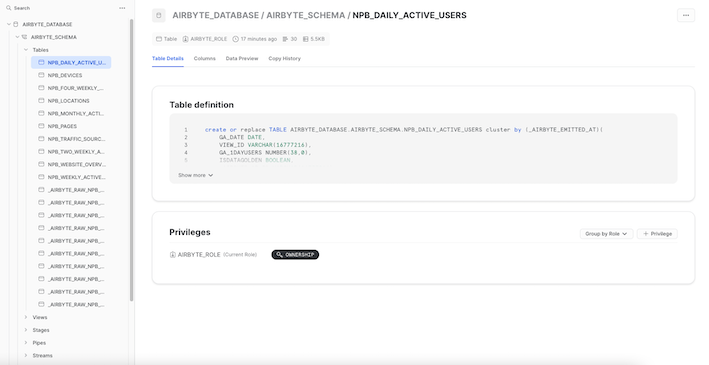The height and width of the screenshot is (365, 709).
Task: Click the table icon left of breadcrumb title
Action: coord(159,15)
